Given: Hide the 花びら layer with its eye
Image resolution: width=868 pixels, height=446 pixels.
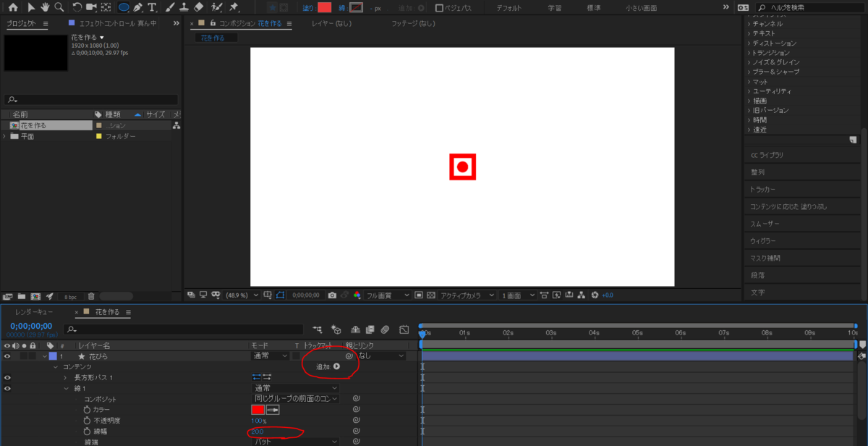Looking at the screenshot, I should [x=7, y=356].
